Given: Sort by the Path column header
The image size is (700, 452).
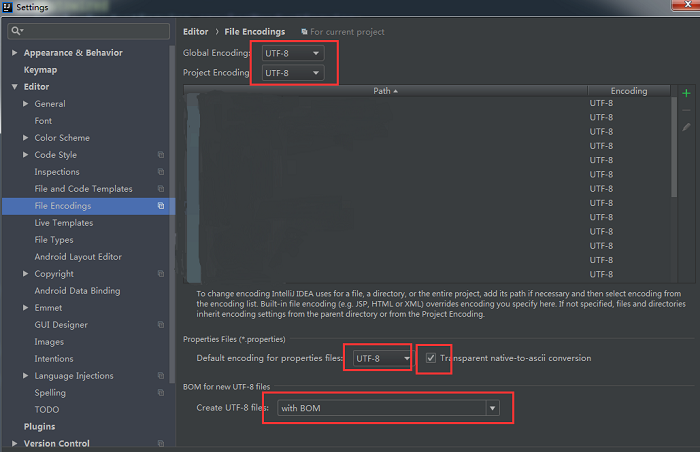Looking at the screenshot, I should pos(385,91).
